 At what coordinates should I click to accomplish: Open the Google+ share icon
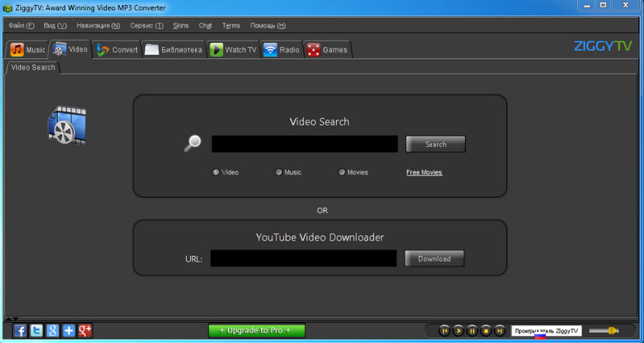point(85,331)
